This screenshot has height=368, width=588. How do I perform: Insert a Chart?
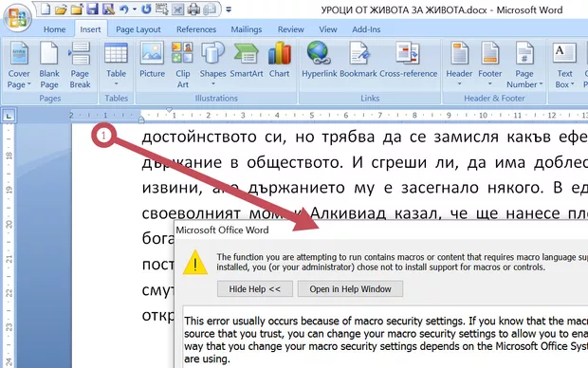[x=280, y=60]
